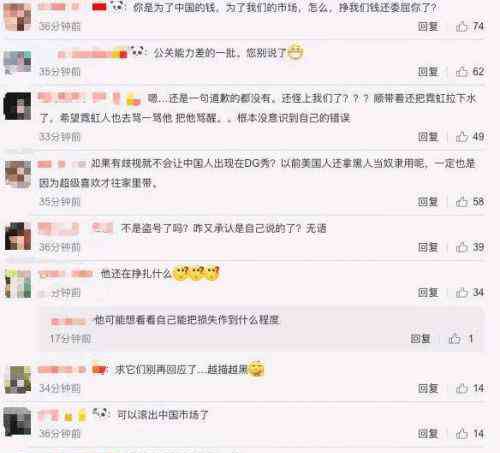
Task: Click 回复 on the 49-likes comment
Action: coord(428,137)
